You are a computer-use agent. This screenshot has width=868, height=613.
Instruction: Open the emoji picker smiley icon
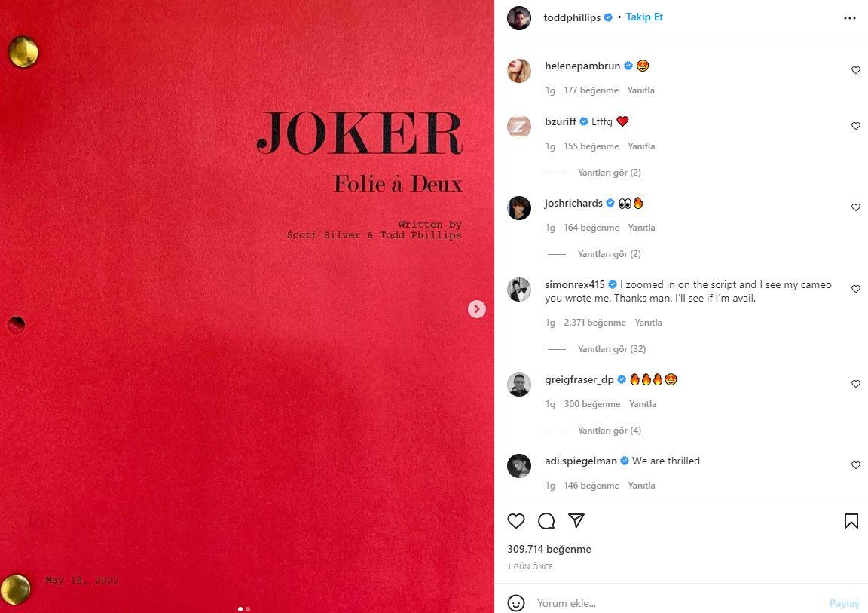[516, 603]
